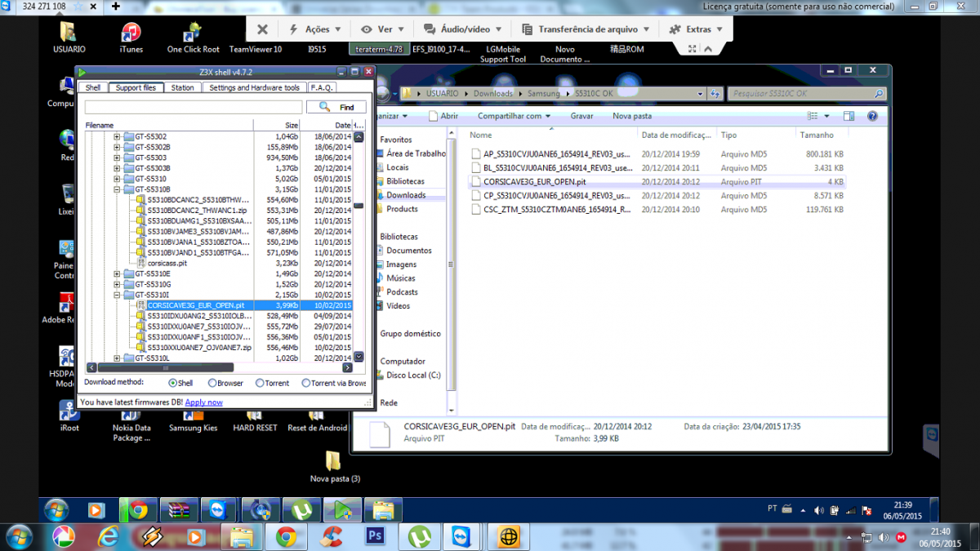Open iTunes desktop shortcut
980x551 pixels.
click(x=131, y=38)
